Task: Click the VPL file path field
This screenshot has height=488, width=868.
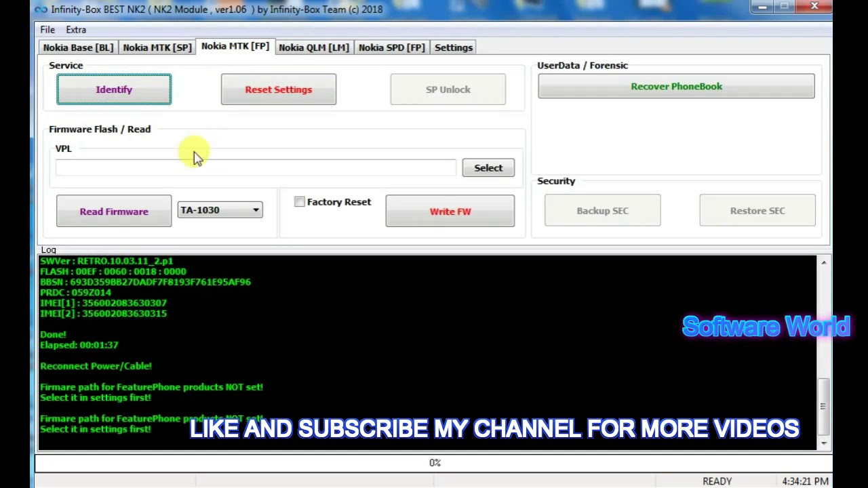Action: point(256,168)
